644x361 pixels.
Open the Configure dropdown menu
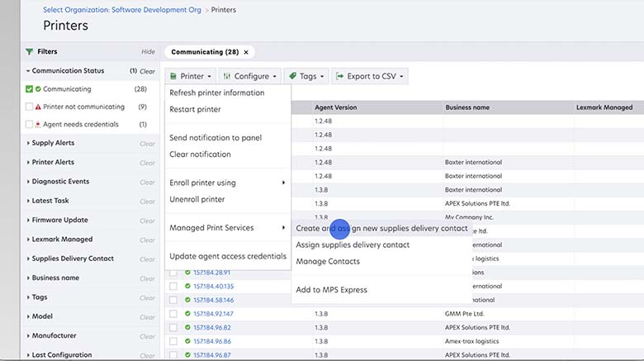[x=249, y=76]
